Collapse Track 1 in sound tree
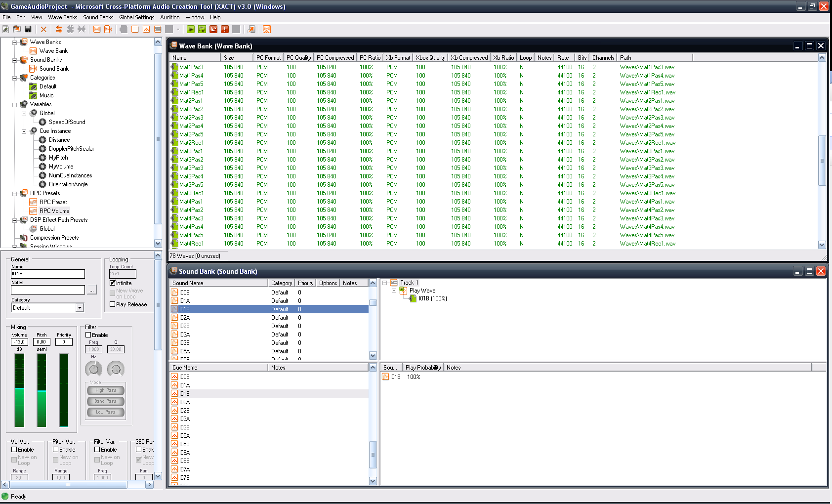Image resolution: width=832 pixels, height=504 pixels. (384, 283)
